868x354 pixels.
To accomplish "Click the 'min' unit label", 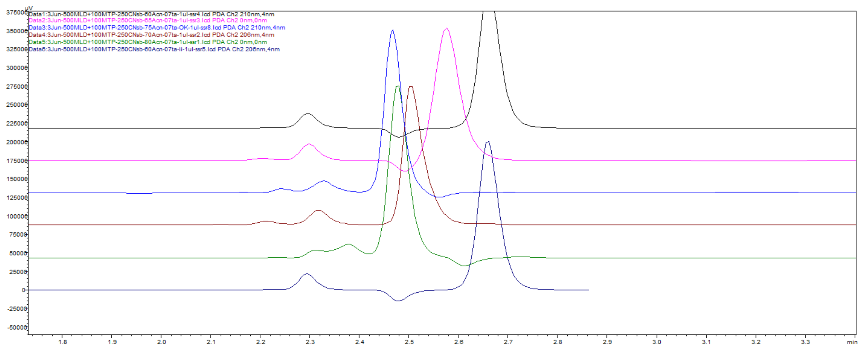I will 852,342.
